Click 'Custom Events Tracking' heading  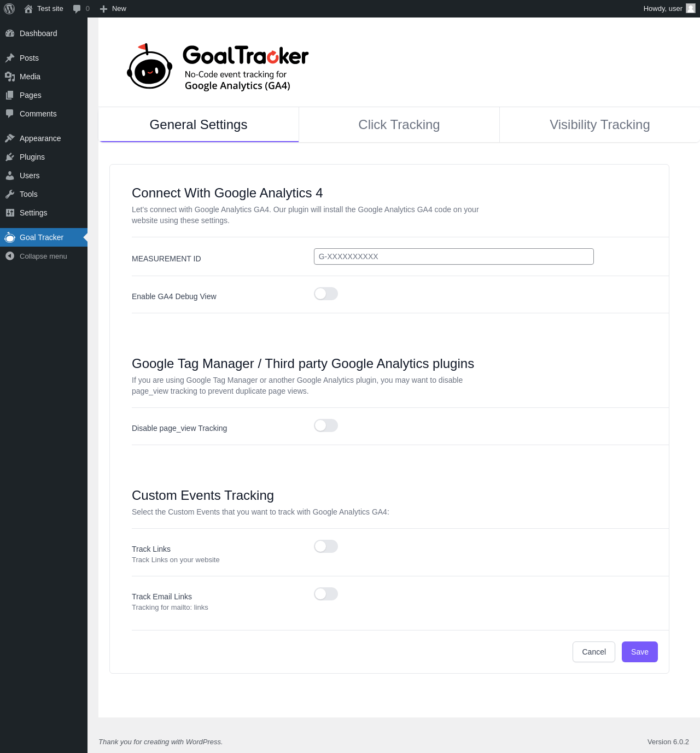click(x=203, y=495)
